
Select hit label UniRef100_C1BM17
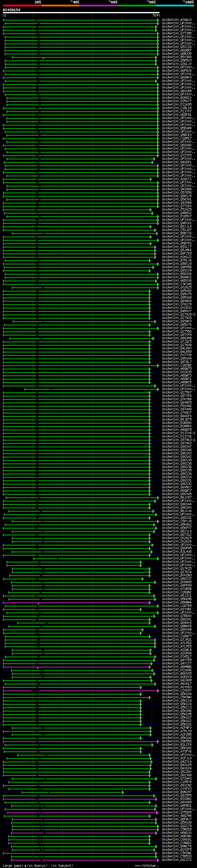pyautogui.click(x=177, y=139)
